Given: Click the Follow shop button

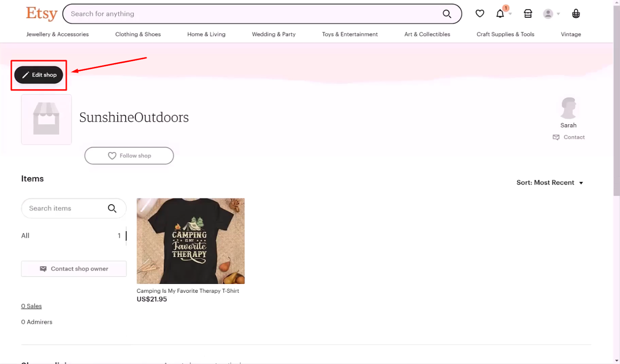Looking at the screenshot, I should pos(129,156).
